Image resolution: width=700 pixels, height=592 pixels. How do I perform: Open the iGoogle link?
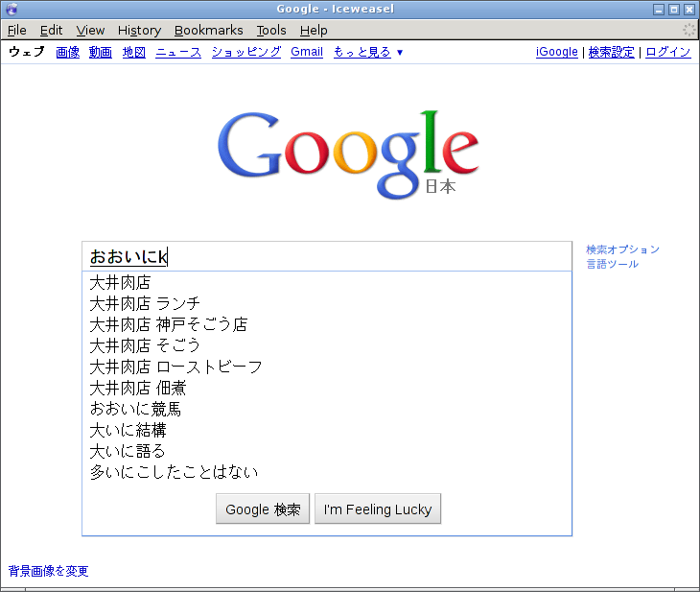557,52
